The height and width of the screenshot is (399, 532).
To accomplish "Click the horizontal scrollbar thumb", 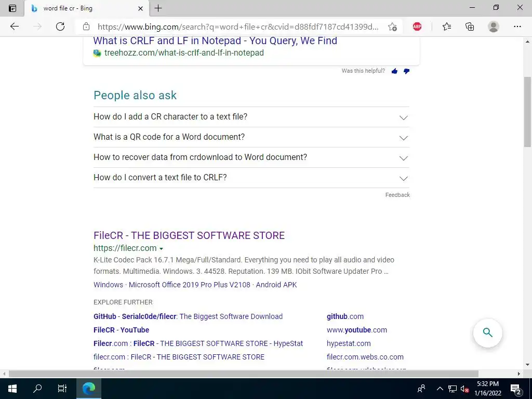I will [x=243, y=374].
